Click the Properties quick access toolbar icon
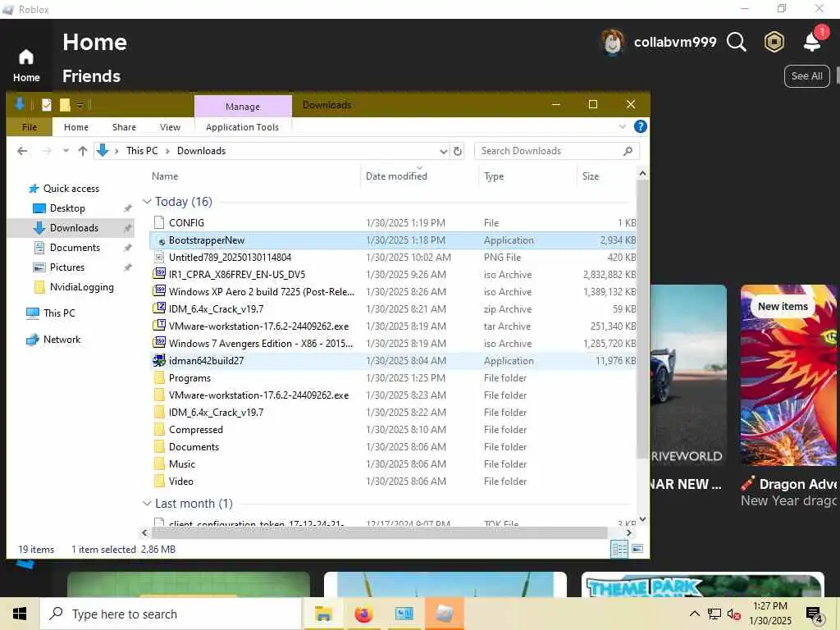This screenshot has height=630, width=840. click(x=47, y=104)
